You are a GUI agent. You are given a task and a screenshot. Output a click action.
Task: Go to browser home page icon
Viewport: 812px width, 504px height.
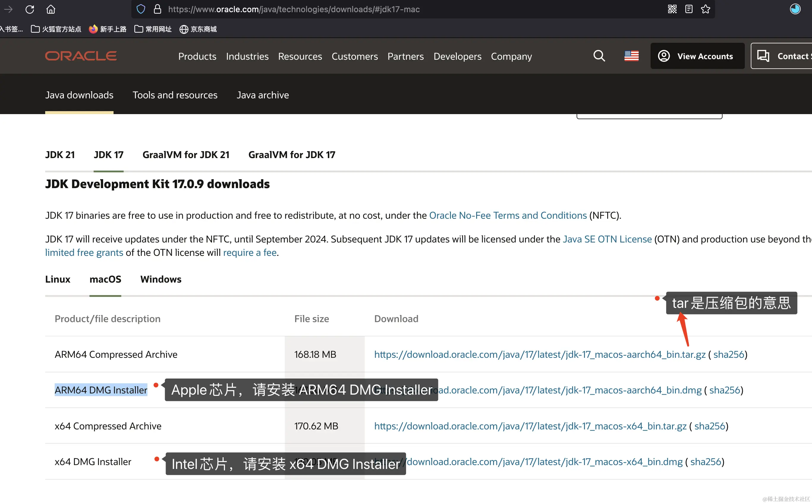tap(51, 9)
